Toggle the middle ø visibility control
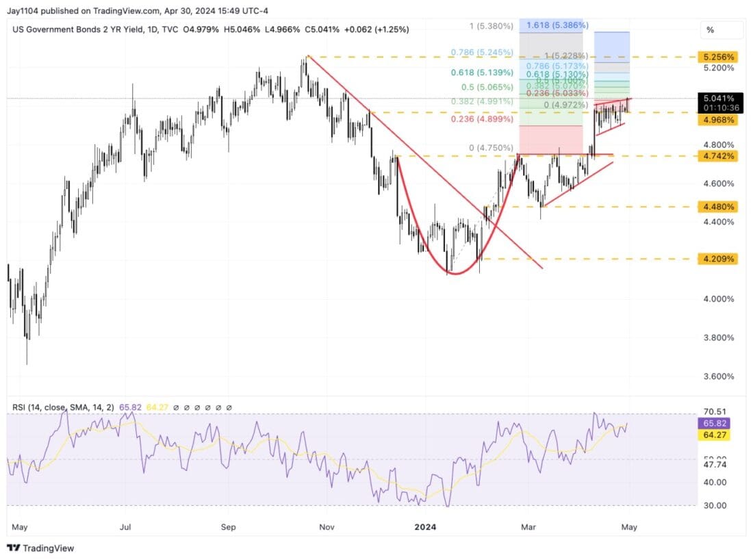Viewport: 753px width, 560px height. click(208, 407)
